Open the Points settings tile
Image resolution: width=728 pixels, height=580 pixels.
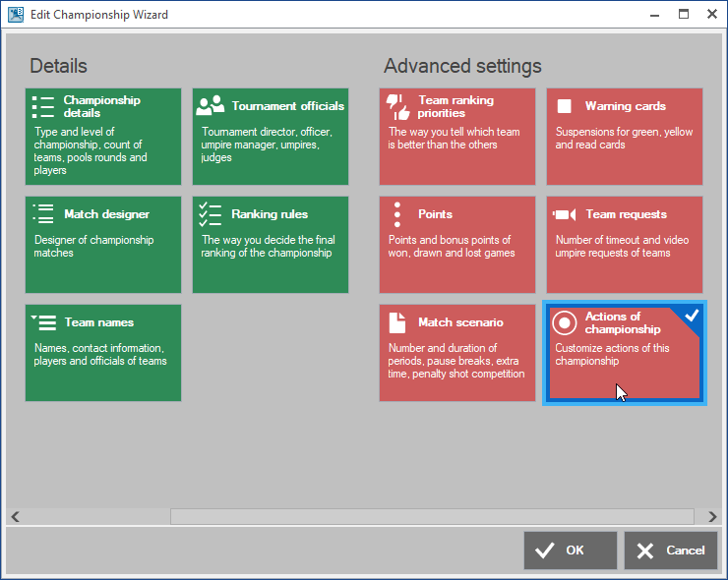tap(457, 245)
